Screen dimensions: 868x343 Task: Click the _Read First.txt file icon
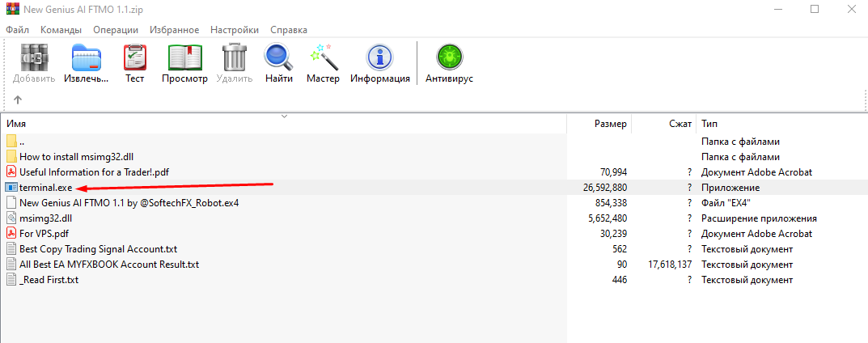11,280
